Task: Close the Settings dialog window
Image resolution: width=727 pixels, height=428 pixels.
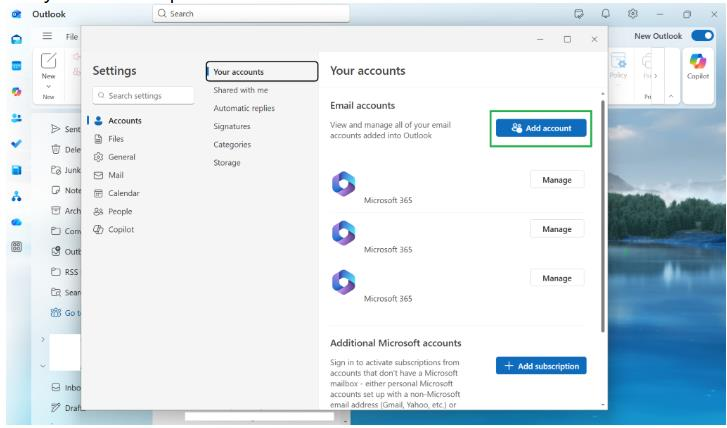Action: pyautogui.click(x=594, y=39)
